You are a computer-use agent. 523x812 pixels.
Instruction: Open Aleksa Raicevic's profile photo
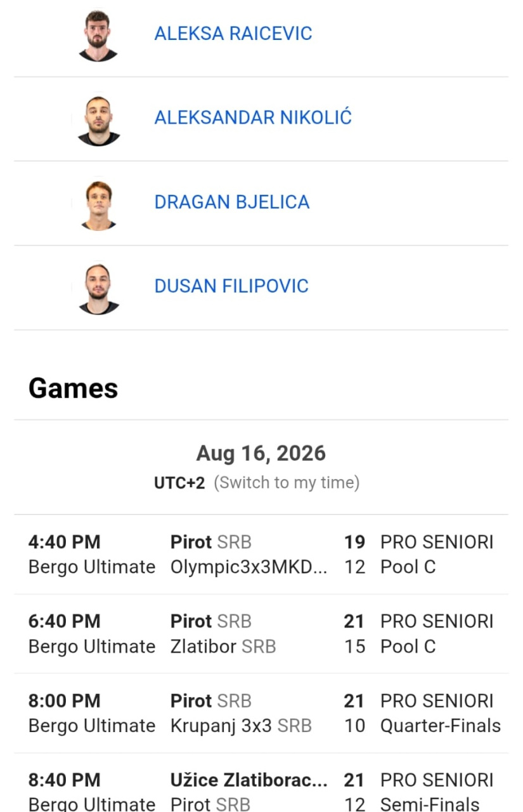coord(98,35)
